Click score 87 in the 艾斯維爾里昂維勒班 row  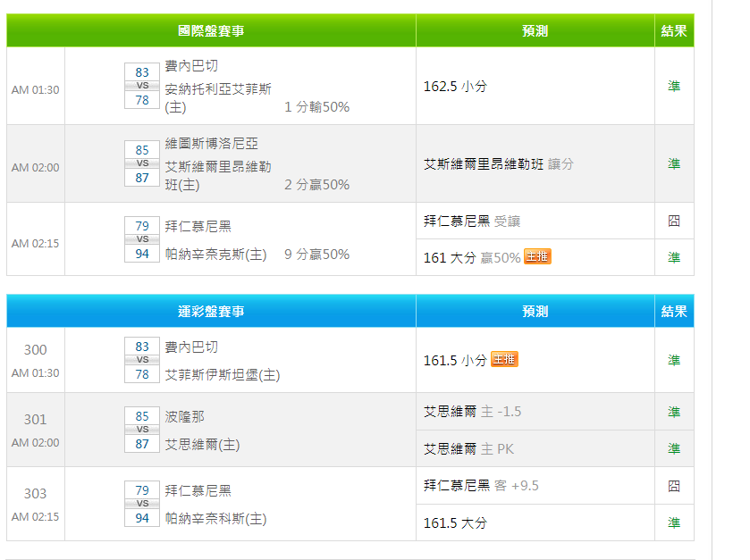tap(142, 178)
